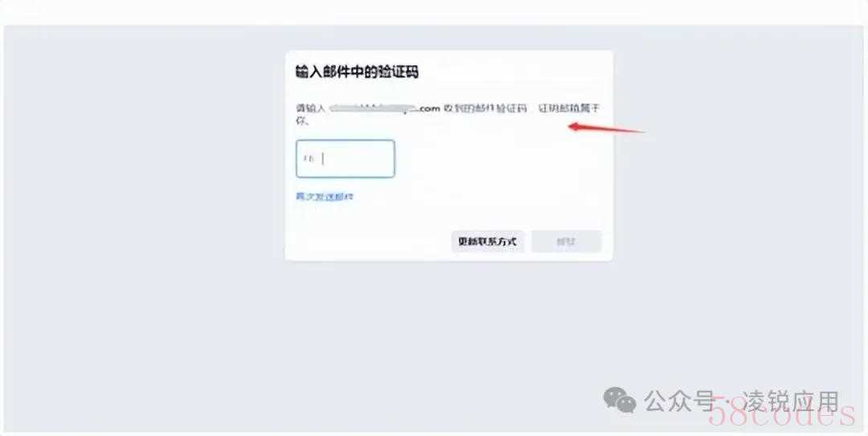Click the white header strip above the page
The height and width of the screenshot is (436, 868).
pos(434,11)
